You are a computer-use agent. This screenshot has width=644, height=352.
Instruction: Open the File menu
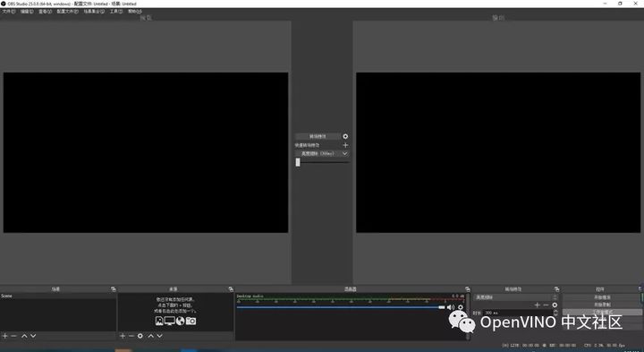pos(9,12)
